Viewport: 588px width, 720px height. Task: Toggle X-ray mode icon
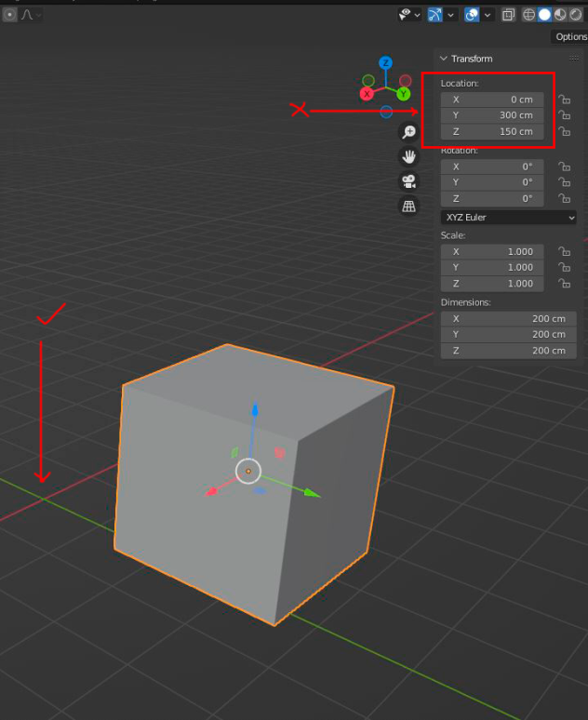coord(508,15)
